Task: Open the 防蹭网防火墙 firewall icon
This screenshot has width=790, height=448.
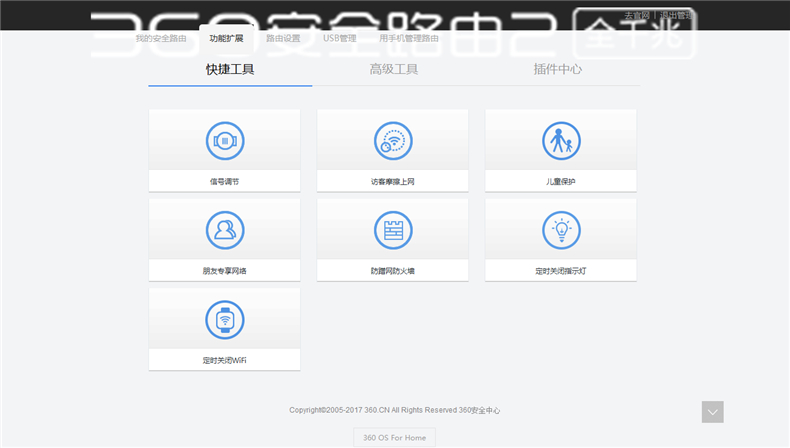Action: click(x=393, y=230)
